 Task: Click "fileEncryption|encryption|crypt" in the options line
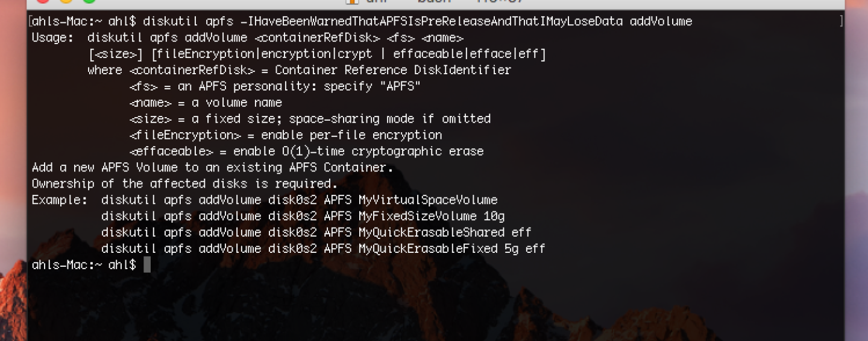(x=262, y=54)
